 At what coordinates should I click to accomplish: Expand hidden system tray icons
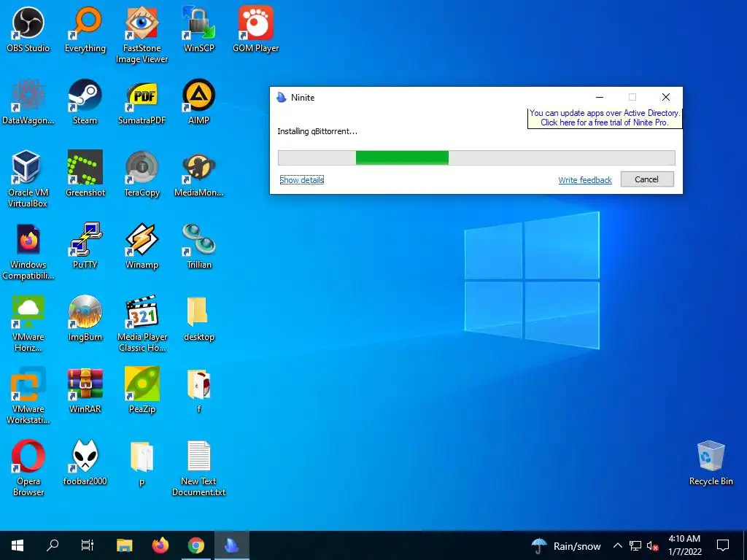click(x=617, y=545)
